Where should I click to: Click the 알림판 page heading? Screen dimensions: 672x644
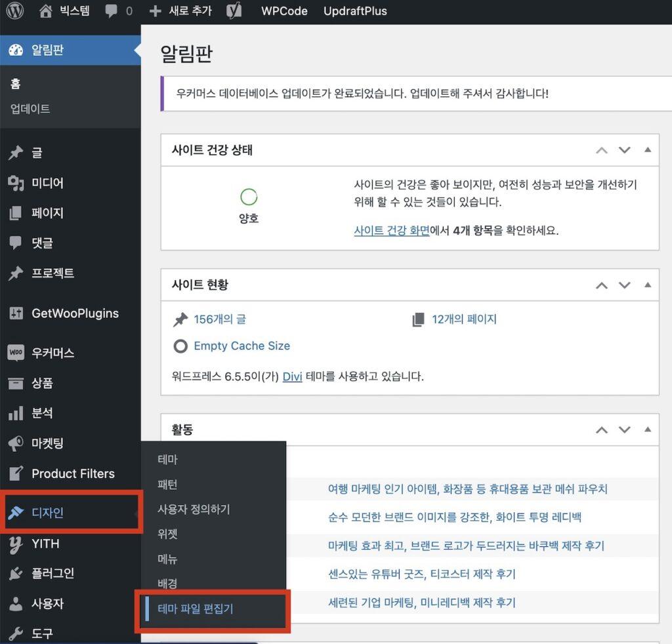tap(186, 54)
